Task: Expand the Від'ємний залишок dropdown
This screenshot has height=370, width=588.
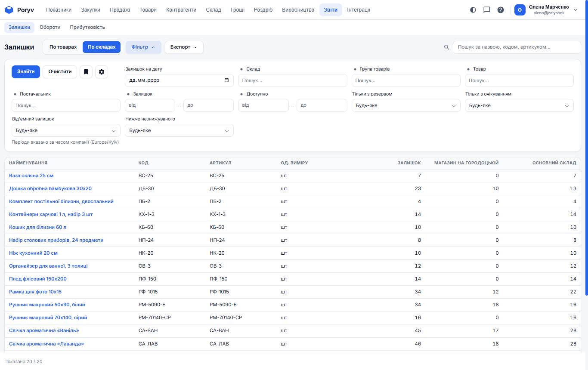Action: (66, 130)
